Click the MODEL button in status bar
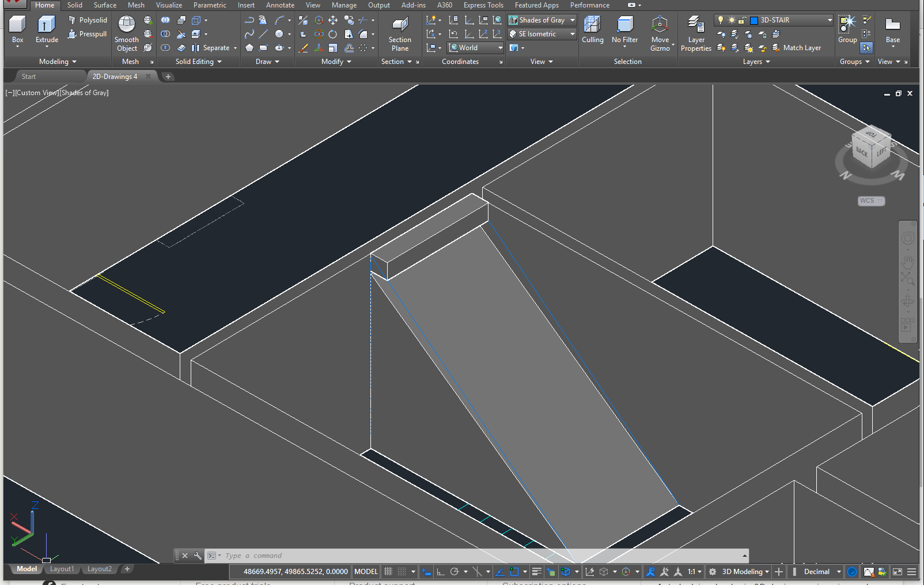This screenshot has width=924, height=585. (x=366, y=572)
